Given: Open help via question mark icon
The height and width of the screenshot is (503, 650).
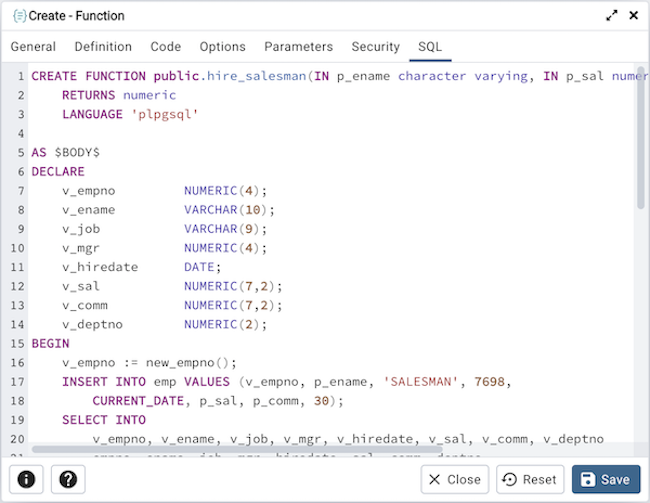Looking at the screenshot, I should (x=66, y=479).
